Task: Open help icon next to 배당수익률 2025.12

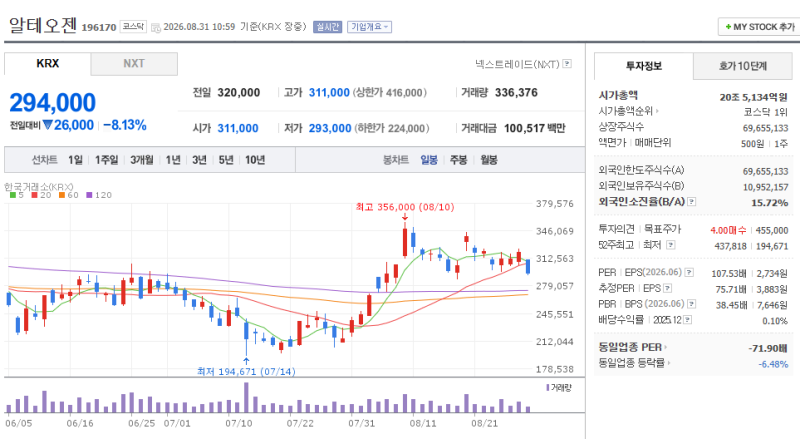Action: pos(687,320)
